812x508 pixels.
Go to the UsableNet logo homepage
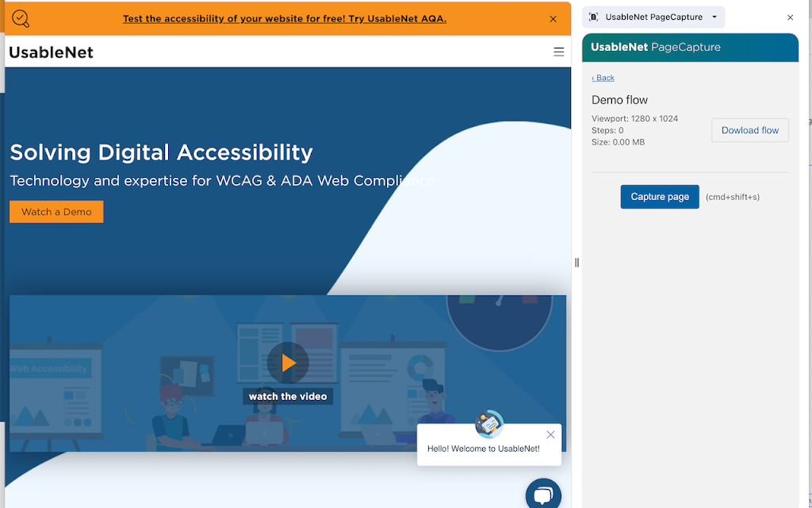pos(52,52)
